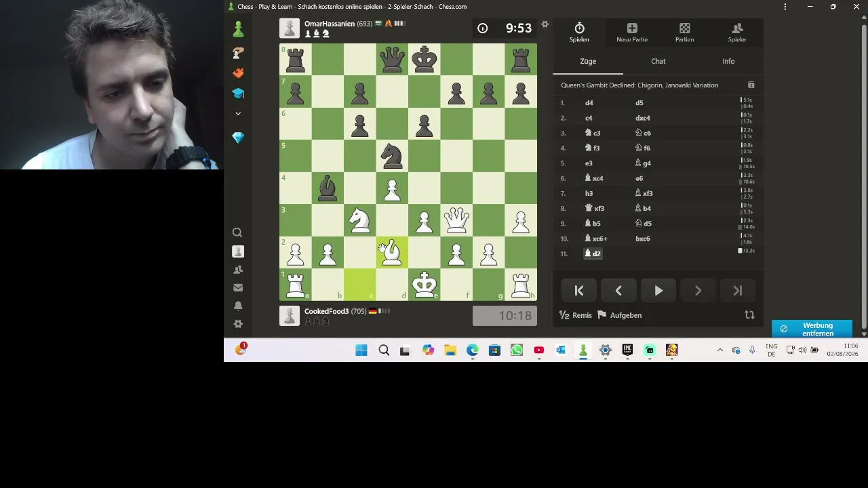Open the sidebar search magnifier
This screenshot has width=868, height=488.
tap(237, 232)
